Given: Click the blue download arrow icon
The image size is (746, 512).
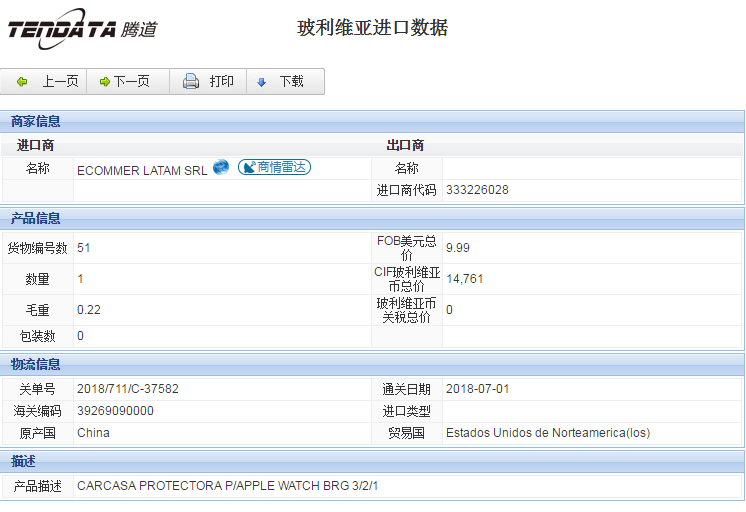Looking at the screenshot, I should (262, 82).
